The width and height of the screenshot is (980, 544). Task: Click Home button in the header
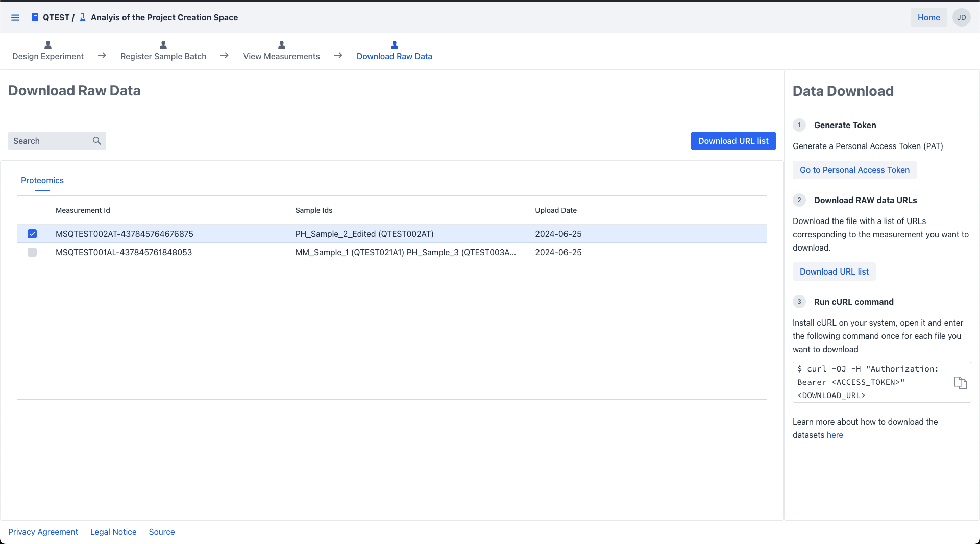click(928, 18)
